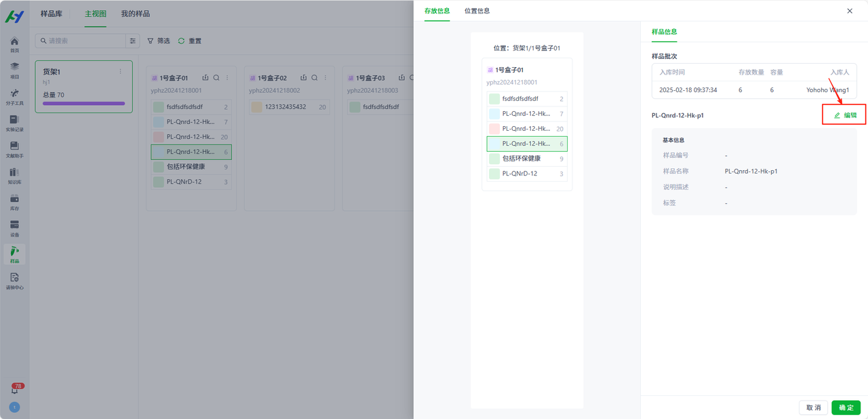Open the 知识库 sidebar icon
Viewport: 868px width, 419px height.
coord(14,176)
